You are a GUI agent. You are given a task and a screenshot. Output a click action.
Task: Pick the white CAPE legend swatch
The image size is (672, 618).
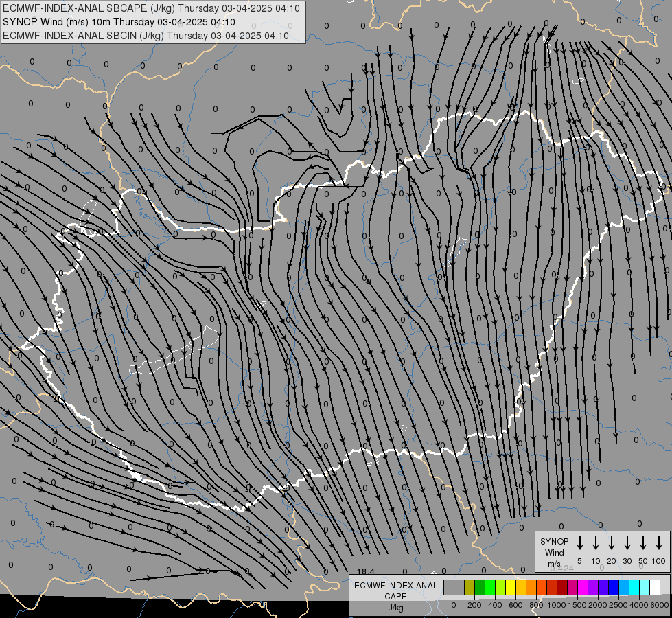pyautogui.click(x=655, y=587)
